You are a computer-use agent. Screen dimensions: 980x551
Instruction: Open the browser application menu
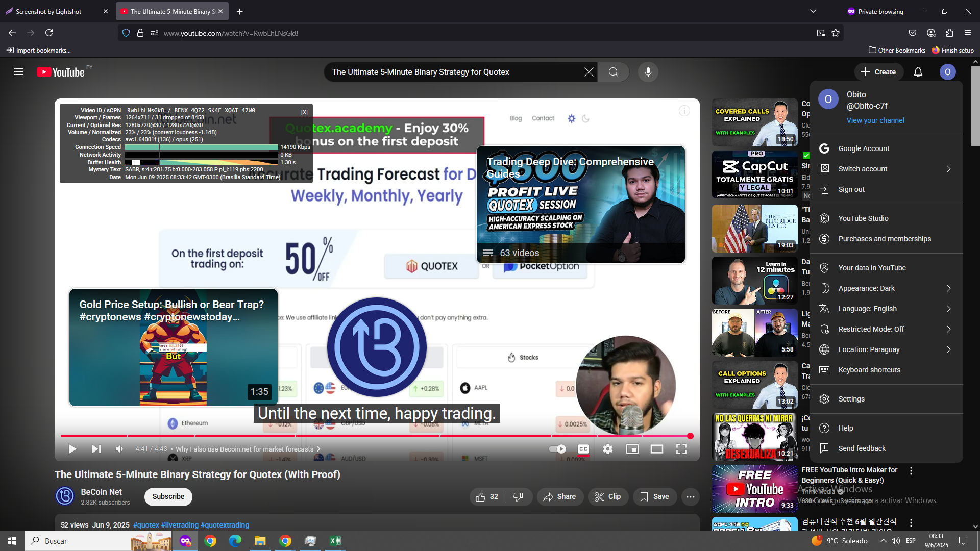[968, 33]
